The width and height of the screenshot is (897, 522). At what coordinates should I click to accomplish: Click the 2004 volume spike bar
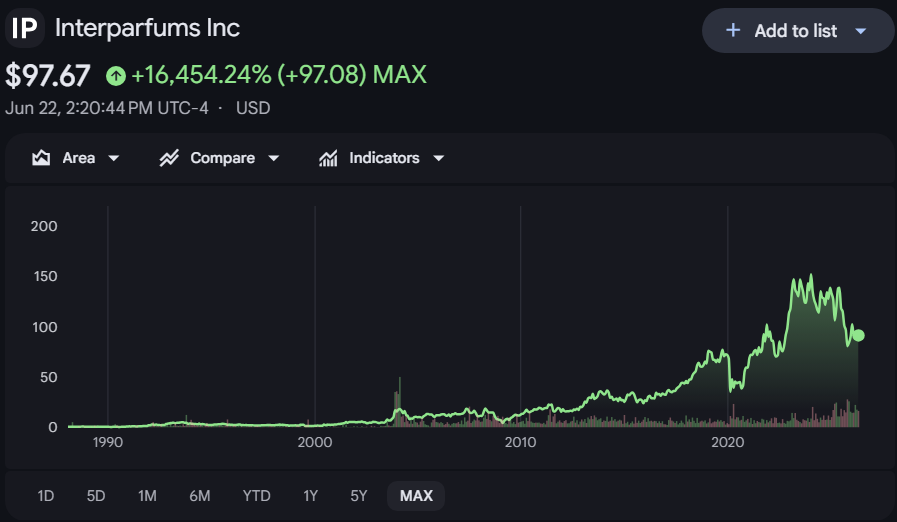click(399, 401)
